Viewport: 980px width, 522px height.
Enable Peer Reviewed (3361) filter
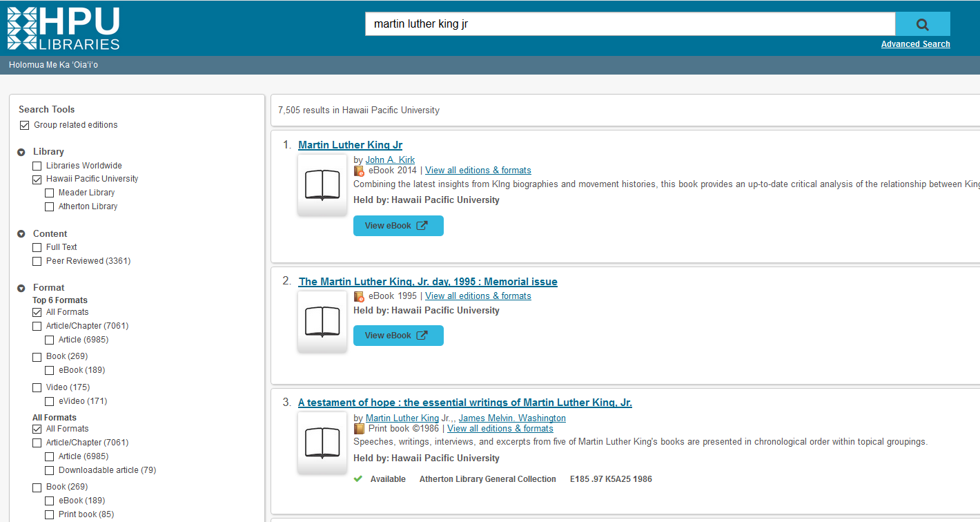pos(37,261)
